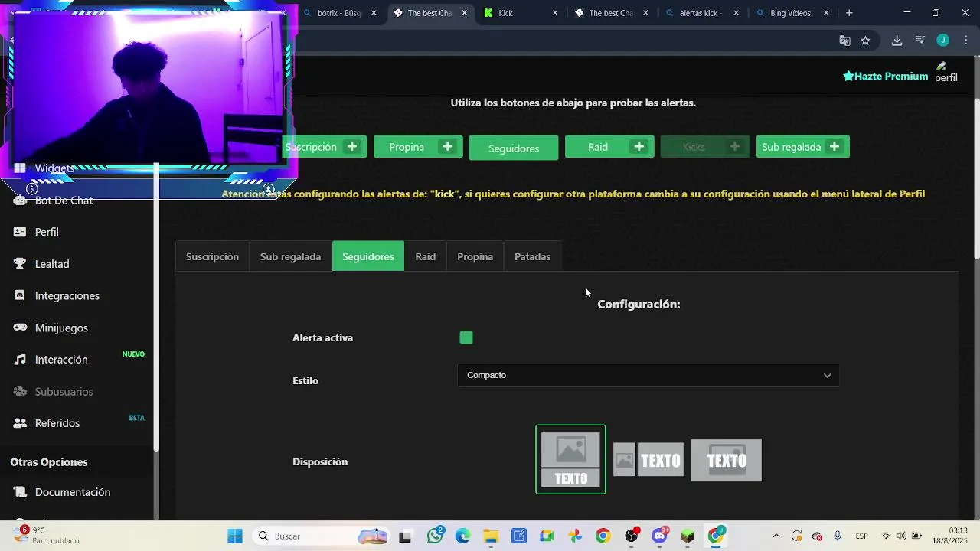Viewport: 980px width, 551px height.
Task: Click the plus icon on Suscripción test button
Action: (x=351, y=146)
